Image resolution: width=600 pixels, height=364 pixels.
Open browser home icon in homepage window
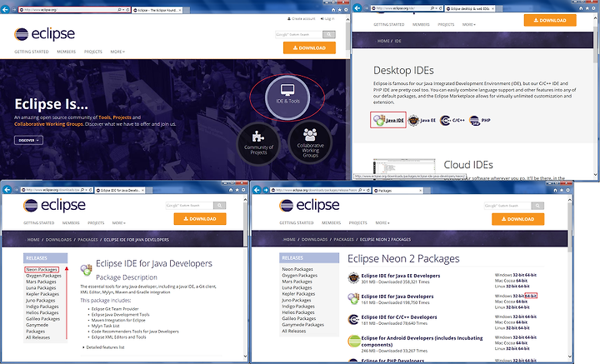pos(333,9)
